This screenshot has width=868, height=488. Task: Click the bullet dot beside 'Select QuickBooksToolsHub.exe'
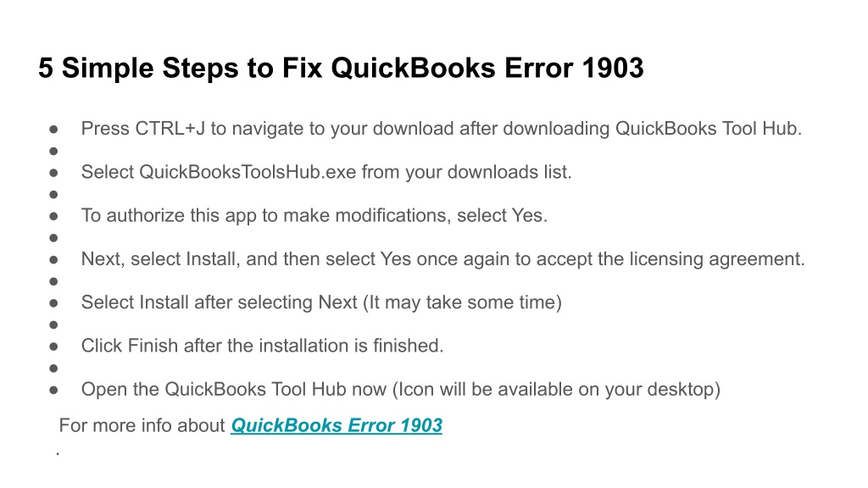(x=53, y=173)
